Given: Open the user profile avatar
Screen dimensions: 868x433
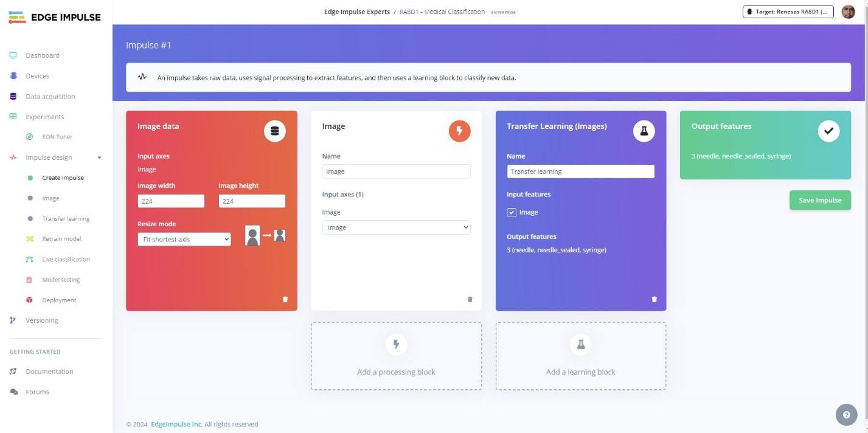Looking at the screenshot, I should [x=848, y=12].
